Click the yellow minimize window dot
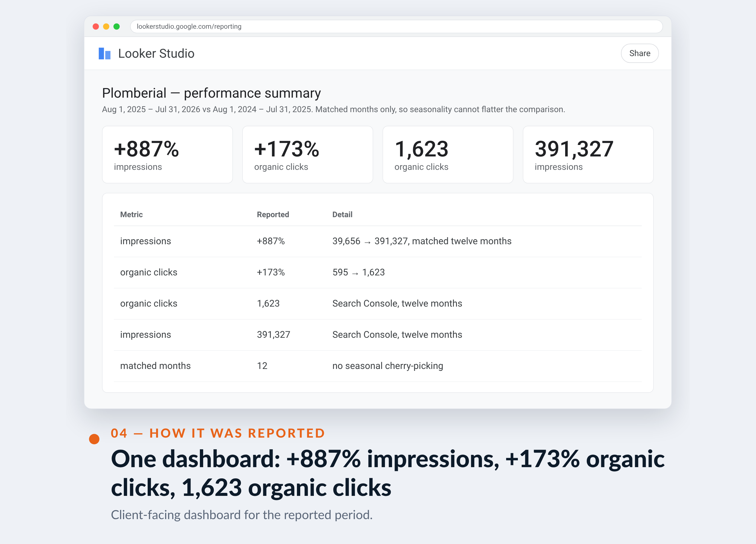Image resolution: width=756 pixels, height=544 pixels. pyautogui.click(x=106, y=27)
